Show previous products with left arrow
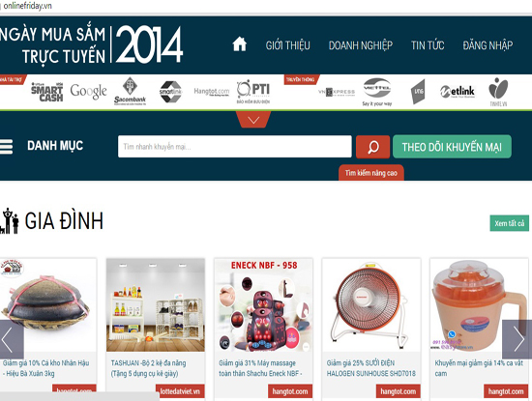 (x=11, y=339)
